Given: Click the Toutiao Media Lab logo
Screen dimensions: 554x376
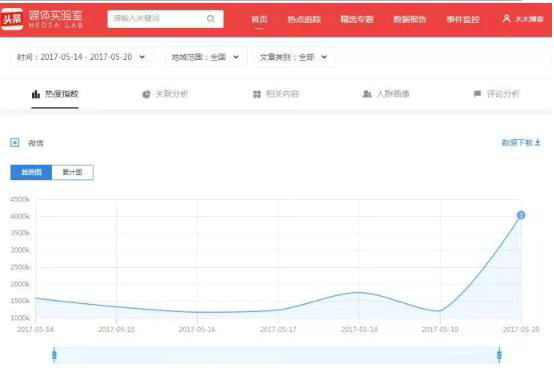Looking at the screenshot, I should point(42,19).
